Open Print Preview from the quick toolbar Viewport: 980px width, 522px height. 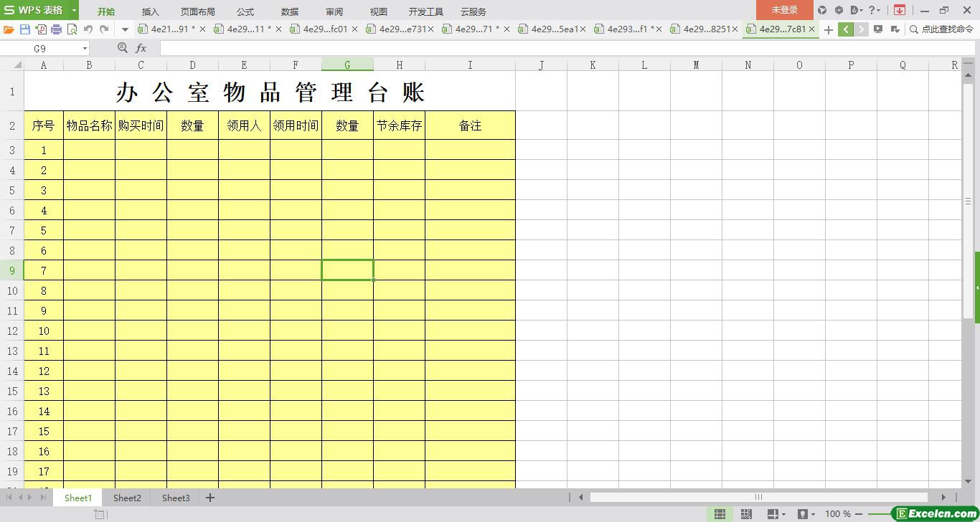click(72, 29)
